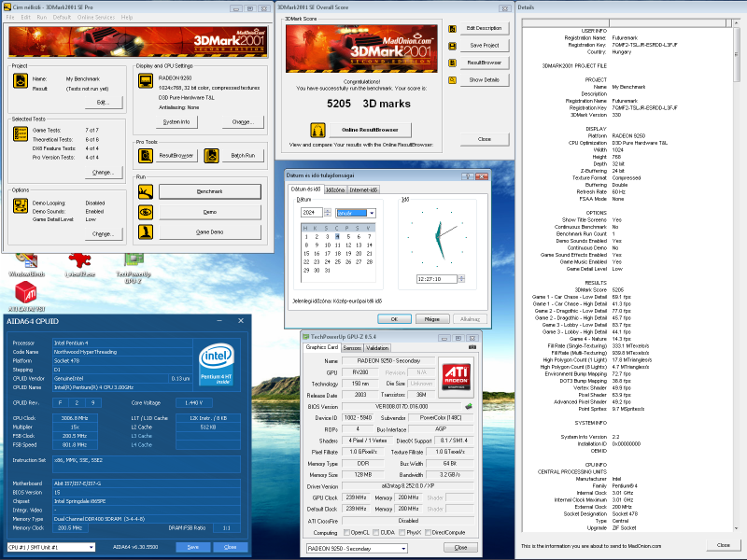The image size is (747, 560).
Task: Click the GPU-Z screenshot camera icon
Action: pyautogui.click(x=472, y=347)
